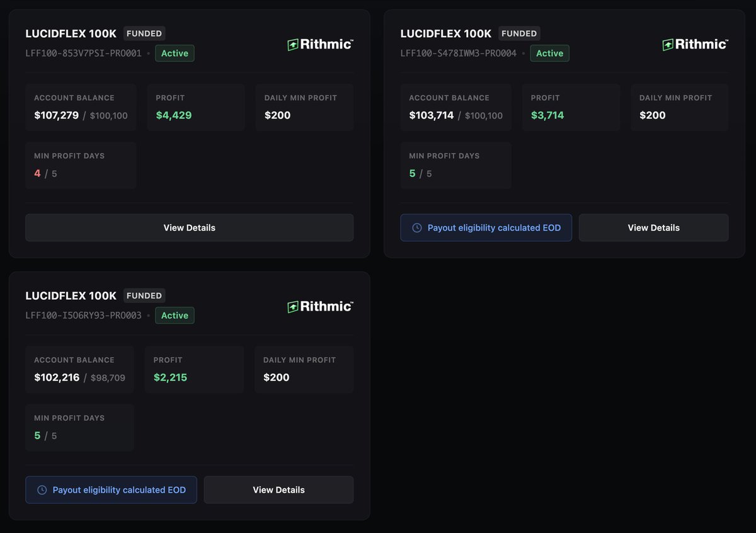Click account balance $103,714

(431, 115)
